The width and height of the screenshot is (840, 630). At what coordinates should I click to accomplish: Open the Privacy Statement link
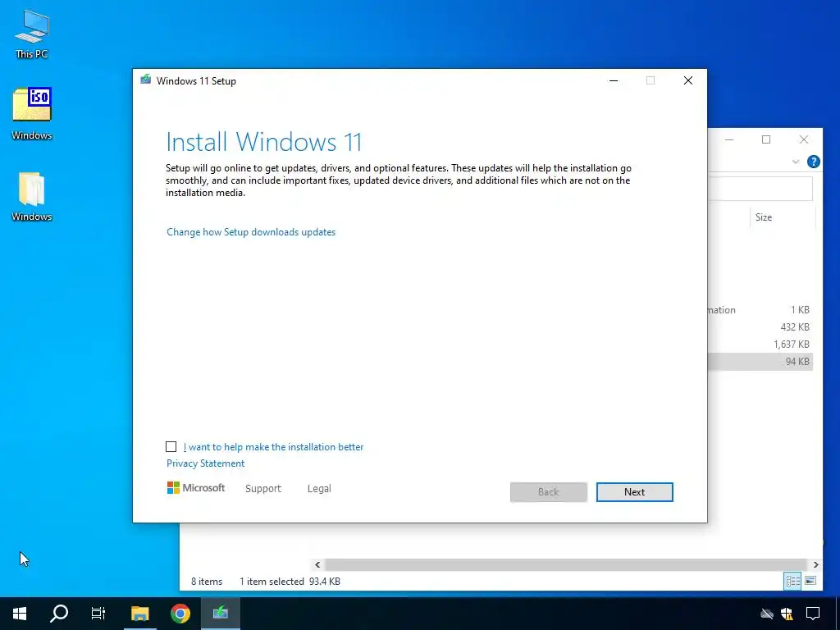click(x=205, y=463)
